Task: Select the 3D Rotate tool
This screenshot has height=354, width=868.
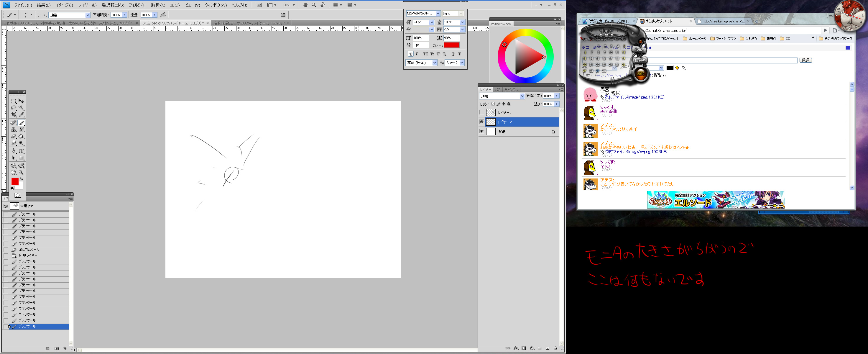Action: pyautogui.click(x=14, y=165)
